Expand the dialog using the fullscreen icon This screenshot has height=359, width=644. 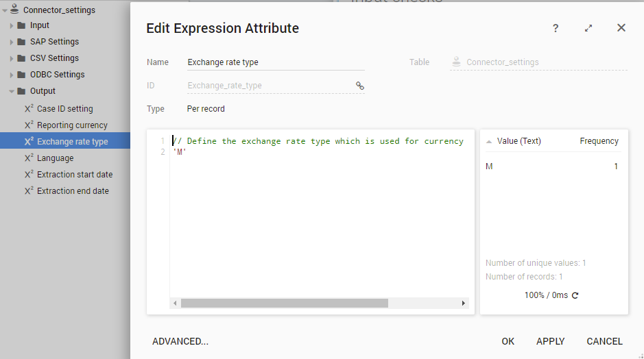(x=588, y=28)
